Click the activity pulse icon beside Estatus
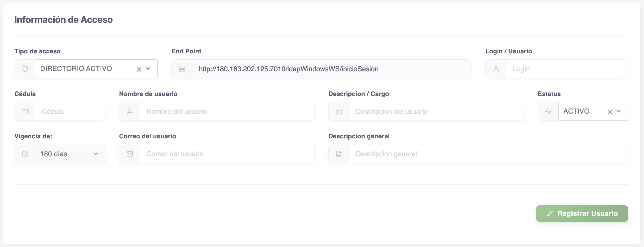 click(x=548, y=112)
